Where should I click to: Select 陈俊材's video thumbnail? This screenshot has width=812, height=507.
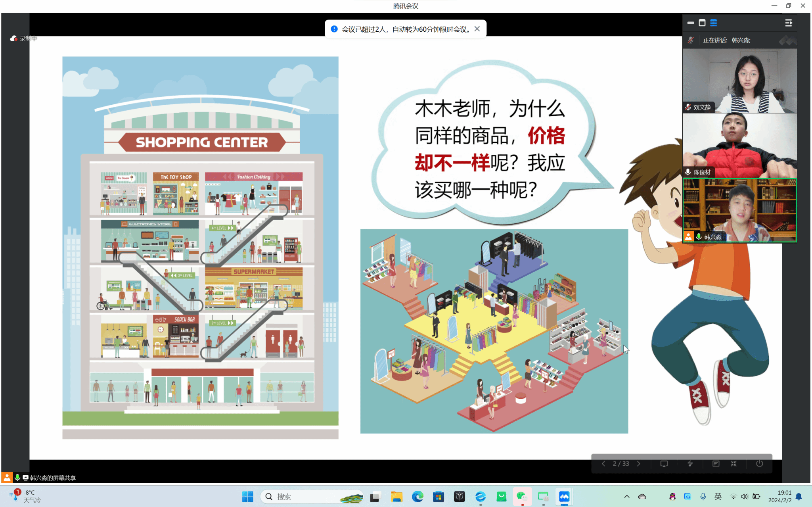739,145
